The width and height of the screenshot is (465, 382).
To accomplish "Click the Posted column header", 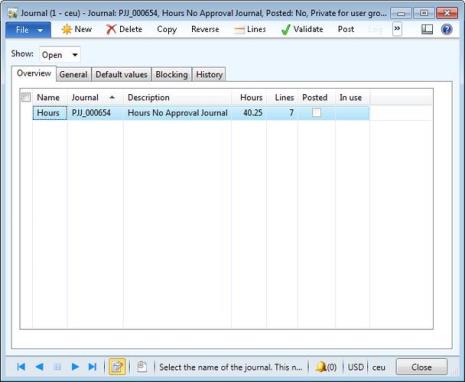I will (x=316, y=98).
